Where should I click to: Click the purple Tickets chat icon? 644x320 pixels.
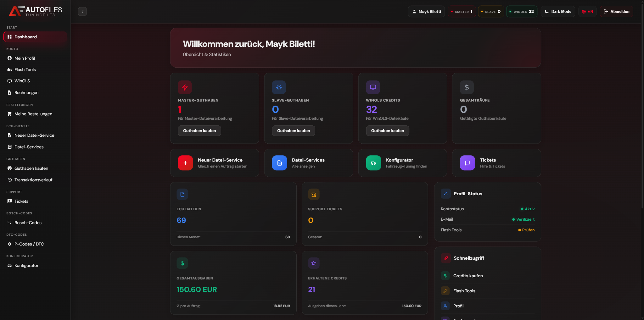point(467,163)
